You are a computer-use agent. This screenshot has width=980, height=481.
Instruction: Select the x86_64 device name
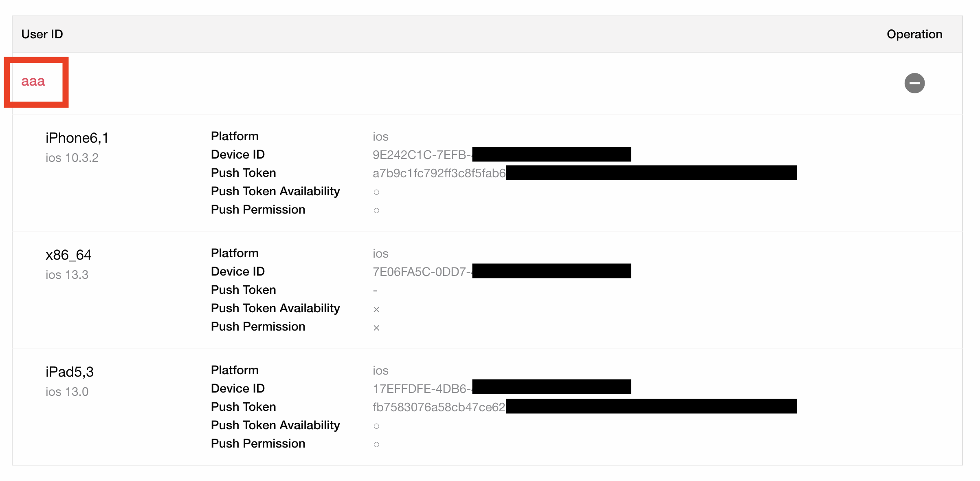click(68, 255)
